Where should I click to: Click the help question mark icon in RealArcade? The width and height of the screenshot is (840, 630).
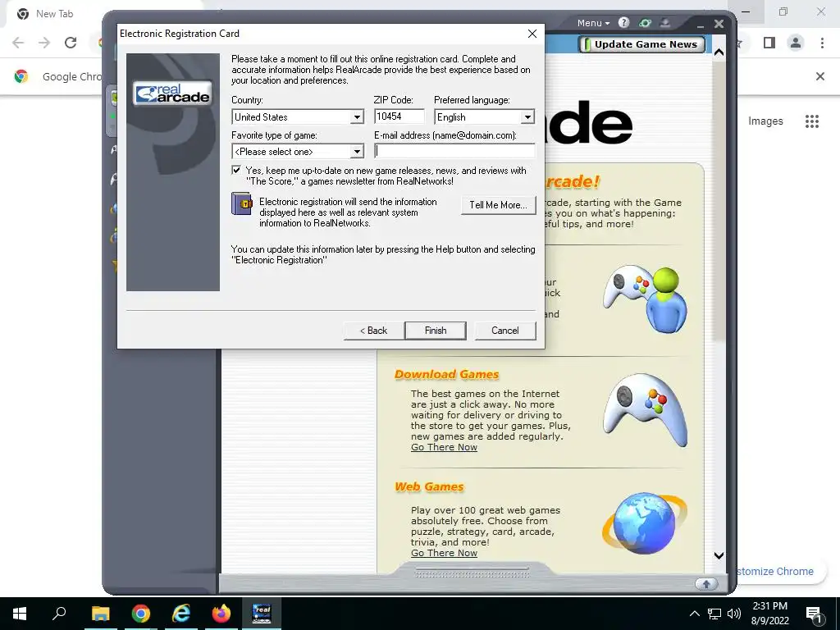pyautogui.click(x=623, y=22)
